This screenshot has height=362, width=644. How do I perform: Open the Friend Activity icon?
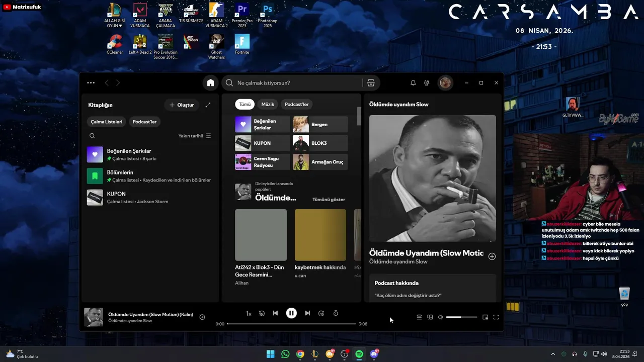pos(427,83)
